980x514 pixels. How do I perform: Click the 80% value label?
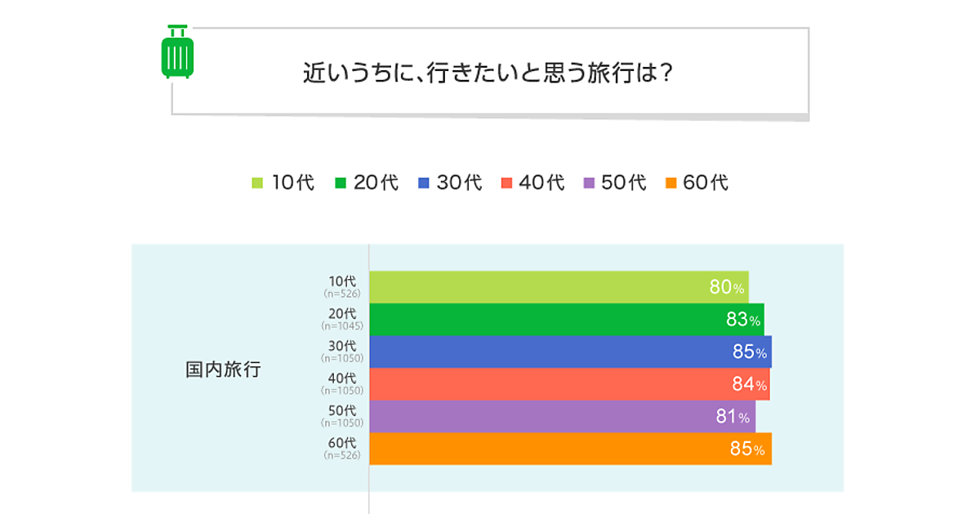pos(727,287)
